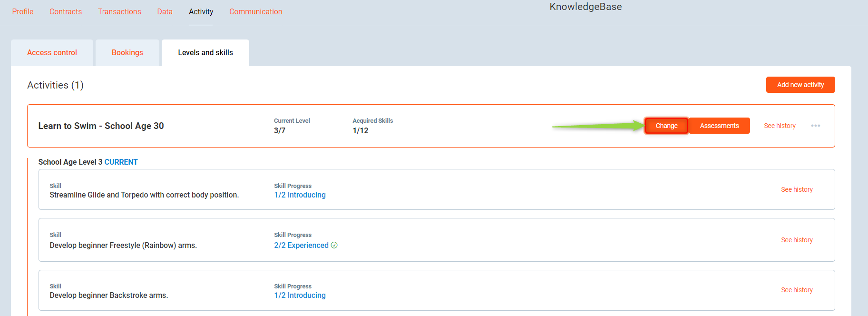Open the three-dot more options menu
Viewport: 868px width, 316px height.
(x=815, y=126)
